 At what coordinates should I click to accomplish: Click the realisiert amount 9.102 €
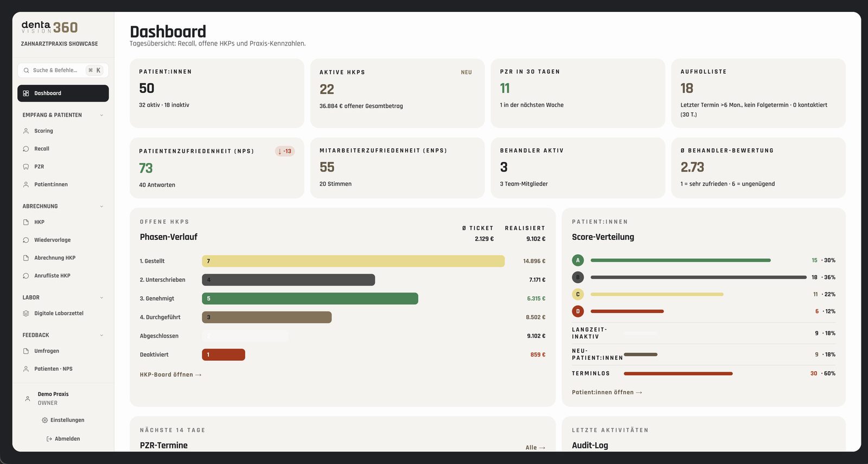[x=535, y=239]
